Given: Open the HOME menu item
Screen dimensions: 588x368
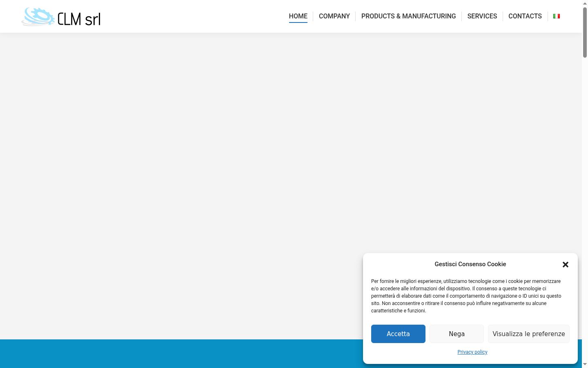Looking at the screenshot, I should click(298, 16).
